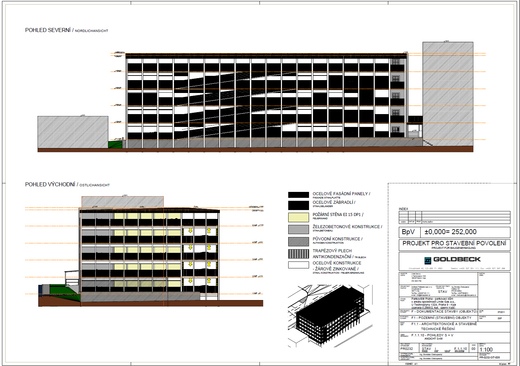The width and height of the screenshot is (520, 366).
Task: Select the hatched rooftop block on east elevation
Action: coord(123,202)
